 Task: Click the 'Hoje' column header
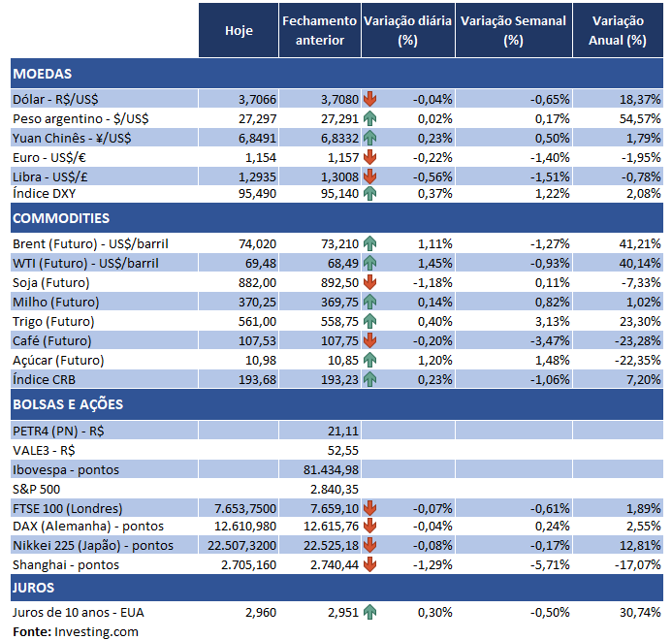(239, 31)
